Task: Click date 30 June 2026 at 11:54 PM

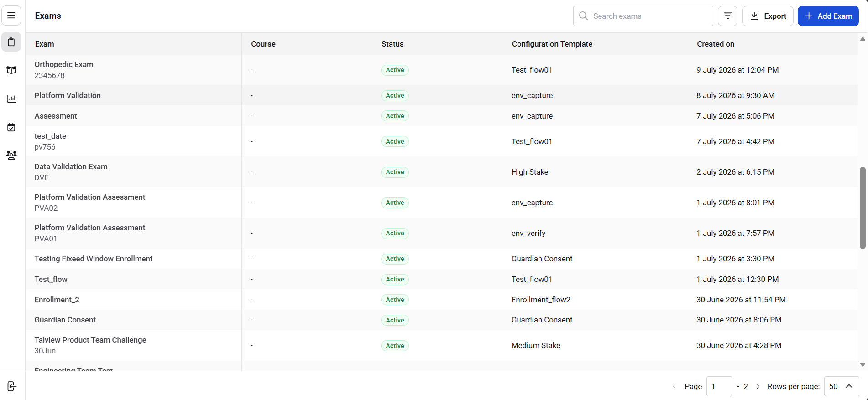Action: click(x=741, y=300)
